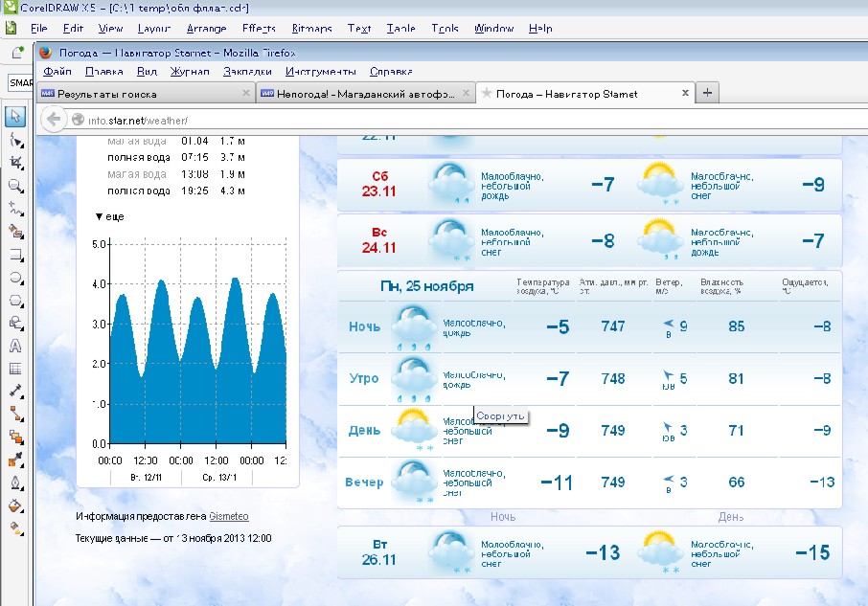This screenshot has width=868, height=606.
Task: Open a new Firefox tab with plus button
Action: coord(707,93)
